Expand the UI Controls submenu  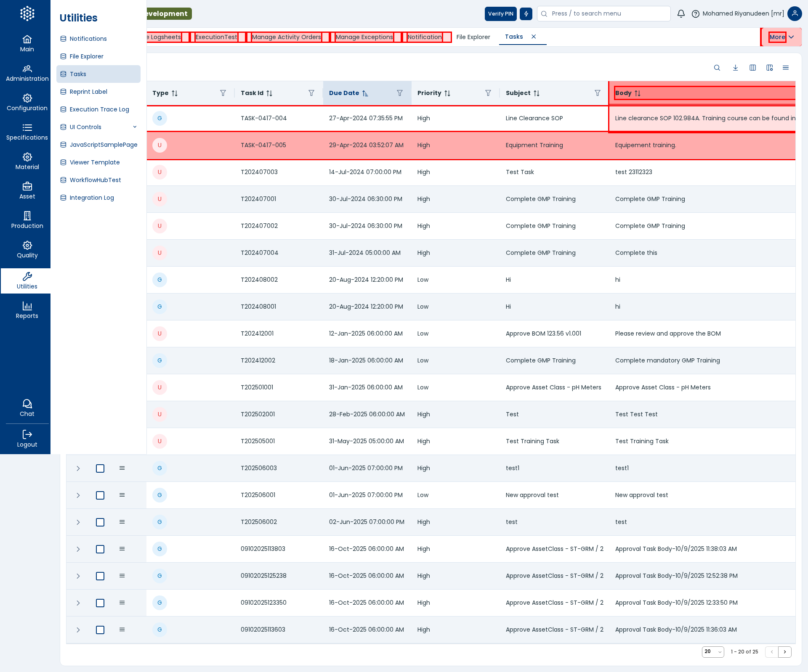pyautogui.click(x=135, y=127)
